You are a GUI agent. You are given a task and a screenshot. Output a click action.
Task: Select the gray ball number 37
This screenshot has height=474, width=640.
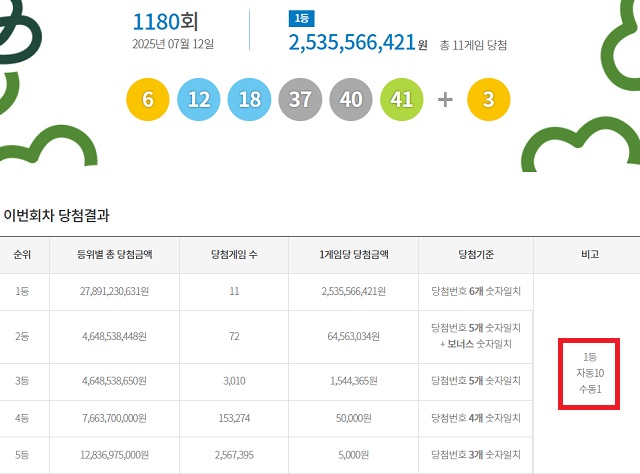300,100
